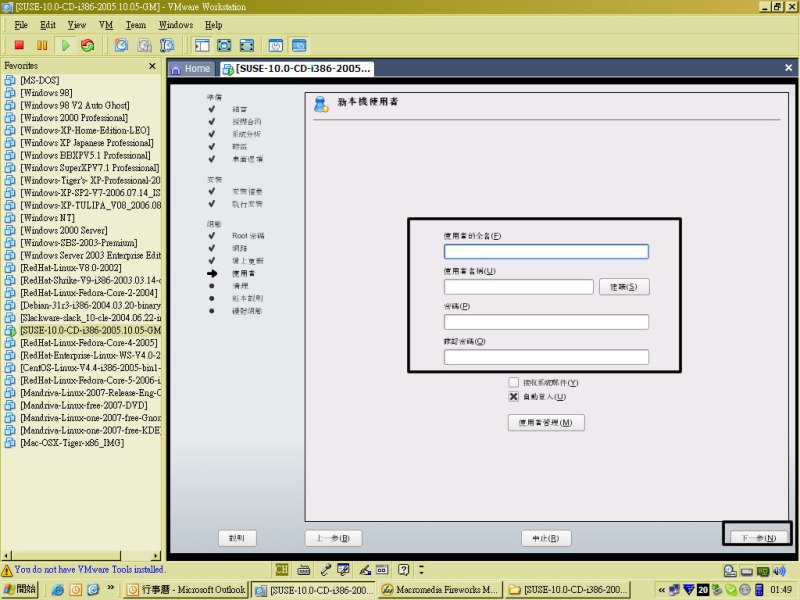The image size is (800, 600).
Task: Click the Abort (R) button
Action: (546, 538)
